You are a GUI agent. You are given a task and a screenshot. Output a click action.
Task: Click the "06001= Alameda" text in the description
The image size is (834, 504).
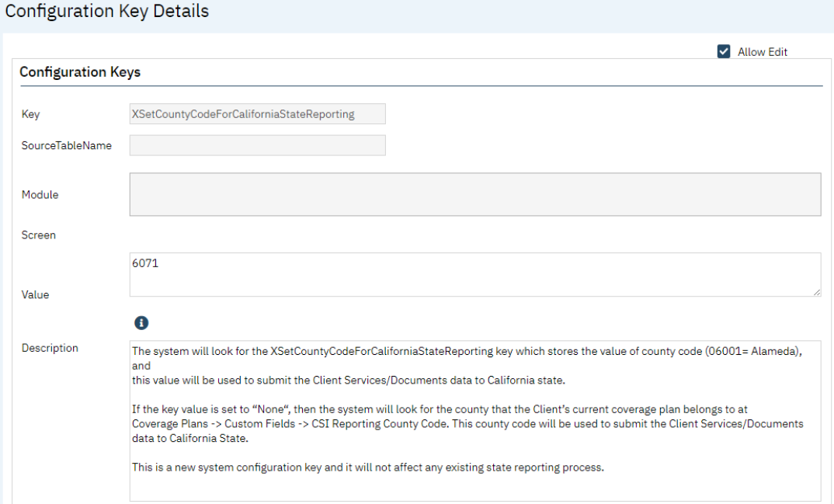[x=752, y=351]
